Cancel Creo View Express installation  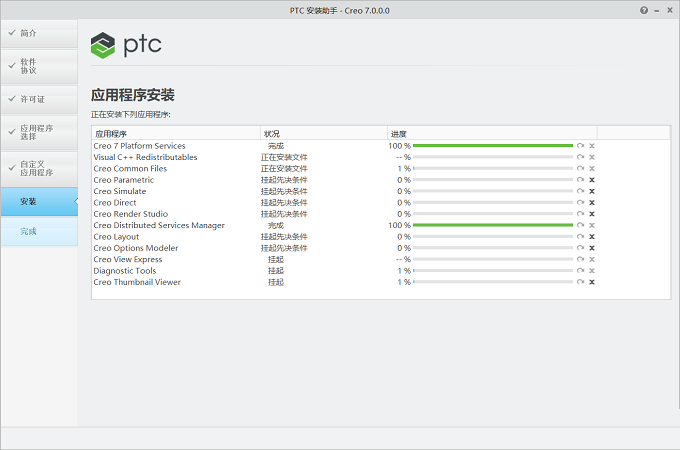coord(592,260)
